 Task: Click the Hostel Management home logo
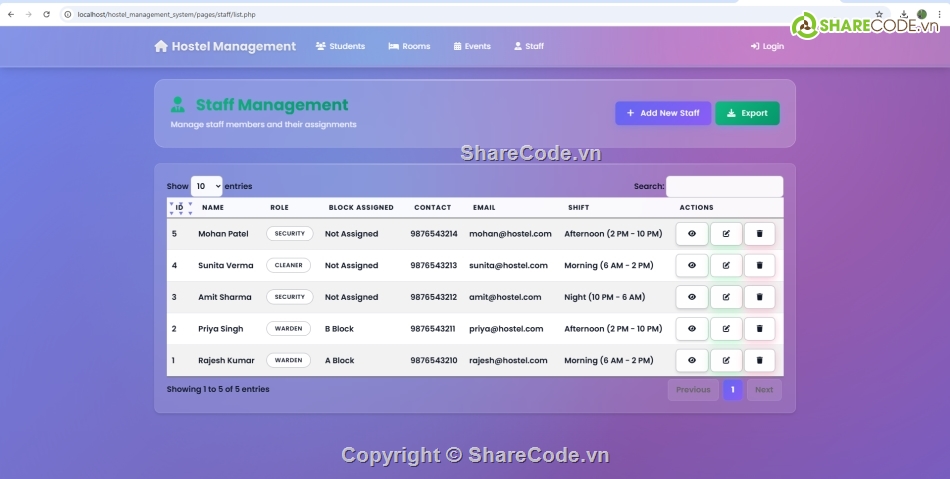click(x=225, y=46)
